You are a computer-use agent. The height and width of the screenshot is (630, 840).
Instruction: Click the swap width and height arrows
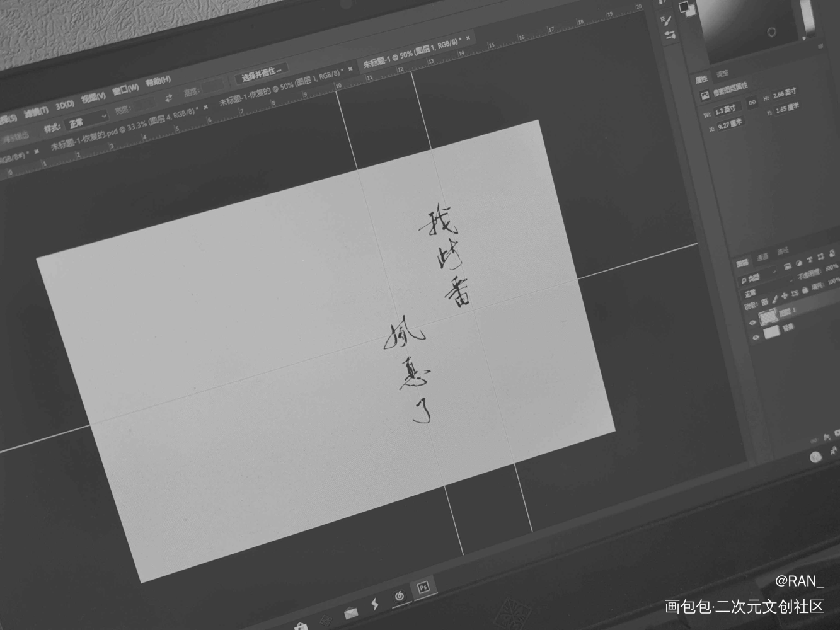[169, 98]
